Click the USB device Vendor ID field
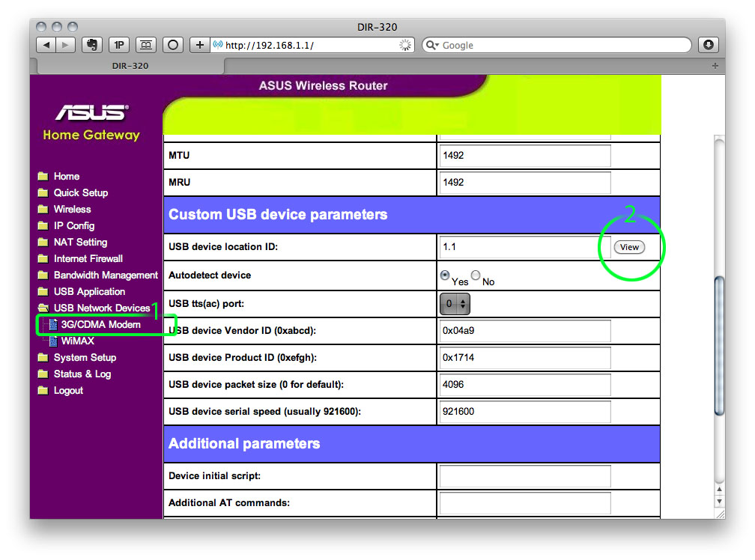This screenshot has height=560, width=755. point(525,330)
